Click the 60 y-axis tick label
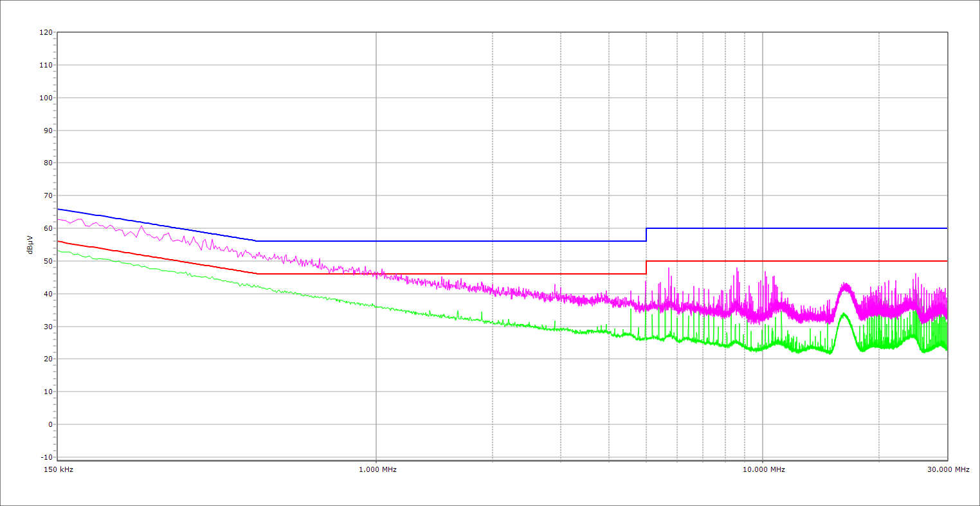Viewport: 980px width, 506px height. 48,228
